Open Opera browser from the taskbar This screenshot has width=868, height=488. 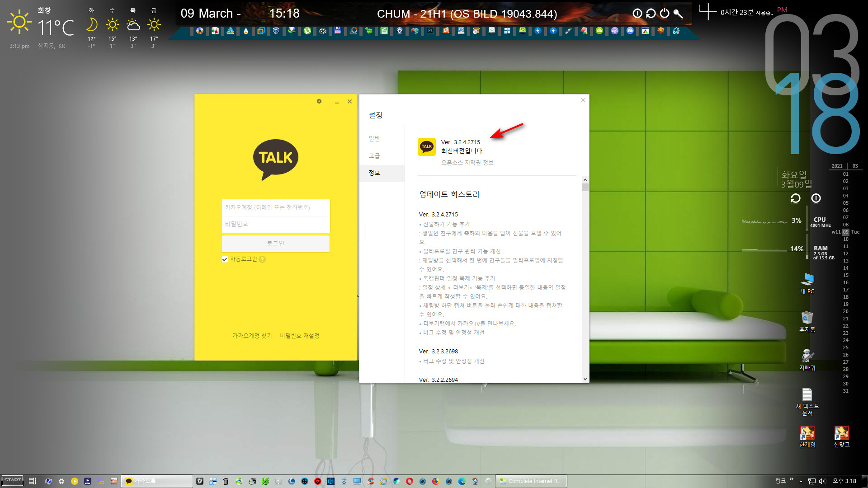click(x=409, y=481)
